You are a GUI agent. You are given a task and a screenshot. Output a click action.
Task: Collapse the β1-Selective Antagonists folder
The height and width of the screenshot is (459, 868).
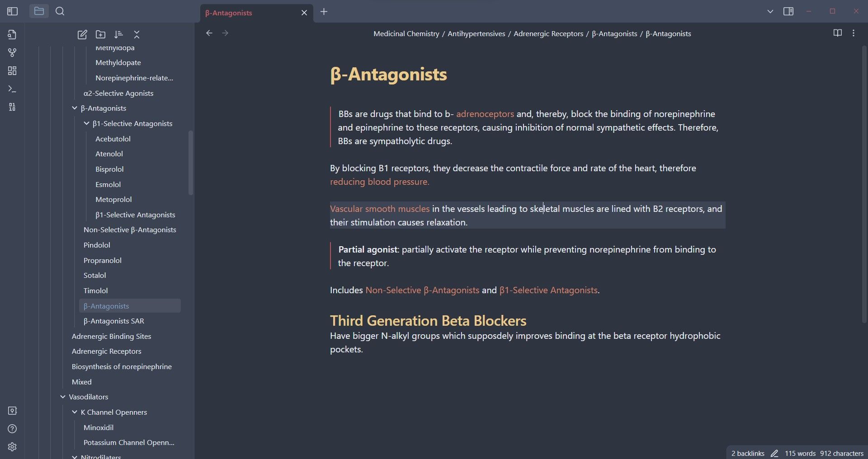[x=86, y=123]
